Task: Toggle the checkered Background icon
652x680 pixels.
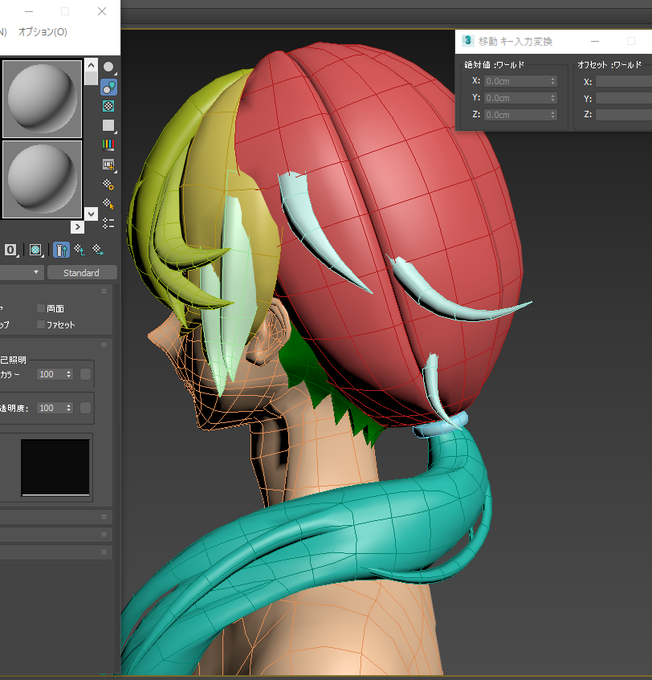Action: pyautogui.click(x=108, y=106)
